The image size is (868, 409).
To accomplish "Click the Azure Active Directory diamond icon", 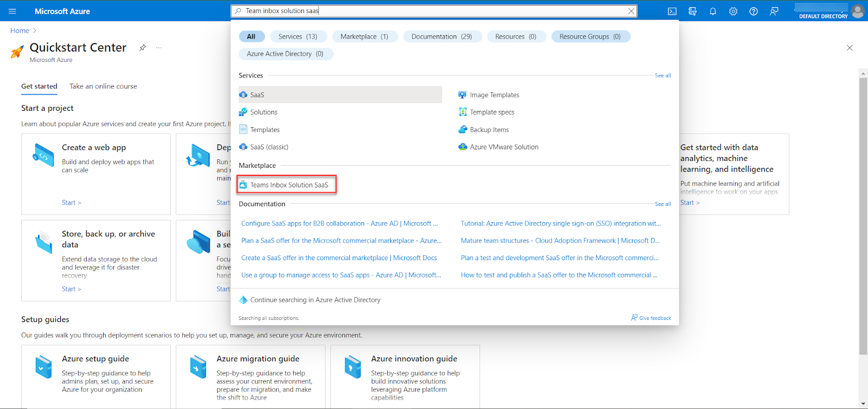I will tap(244, 300).
